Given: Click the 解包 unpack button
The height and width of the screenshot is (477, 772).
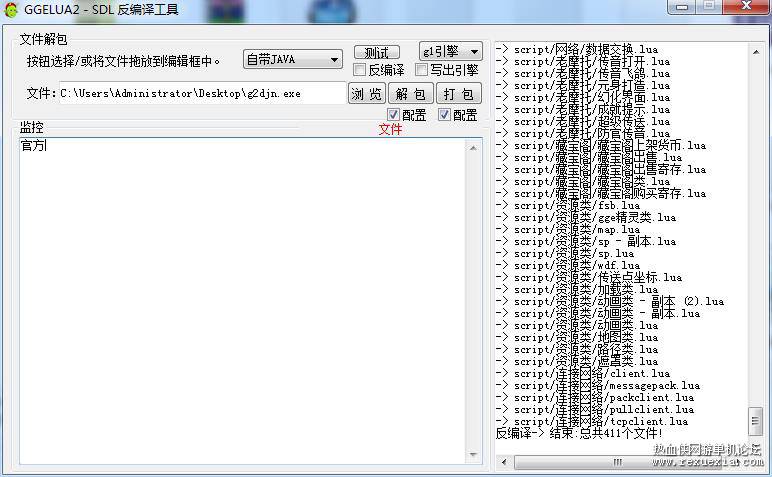Looking at the screenshot, I should tap(411, 94).
